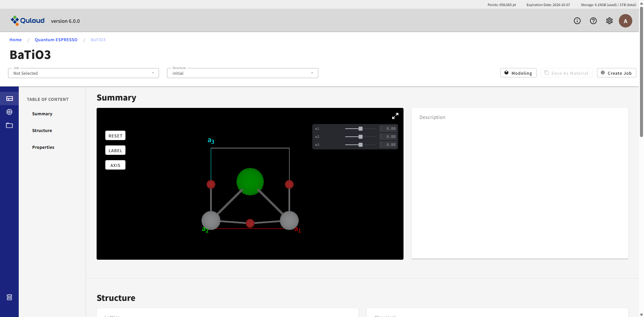This screenshot has width=644, height=317.
Task: Select the dashboard panel icon in sidebar
Action: coord(9,99)
